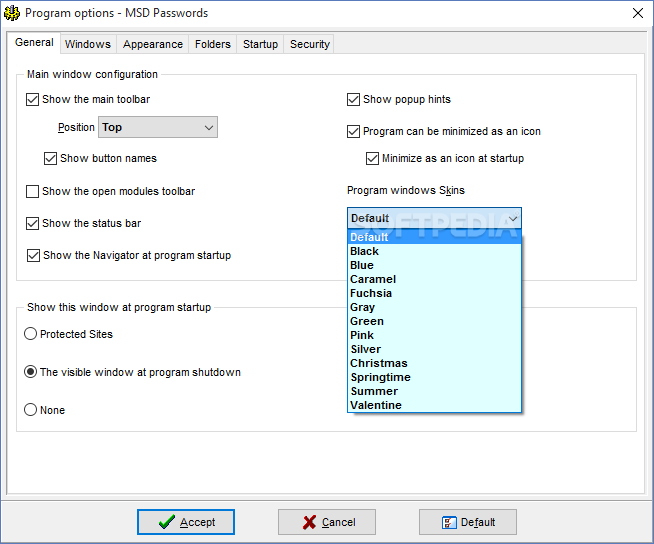This screenshot has width=654, height=544.
Task: Open the toolbar Position dropdown
Action: (x=158, y=127)
